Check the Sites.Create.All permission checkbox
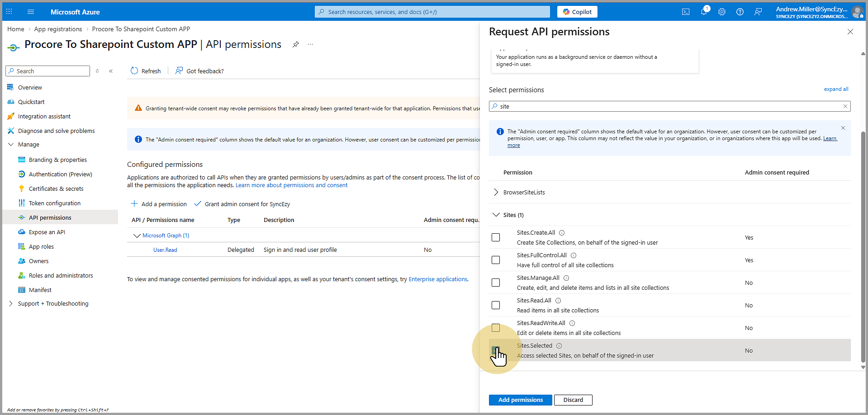Viewport: 868px width, 415px height. point(496,237)
